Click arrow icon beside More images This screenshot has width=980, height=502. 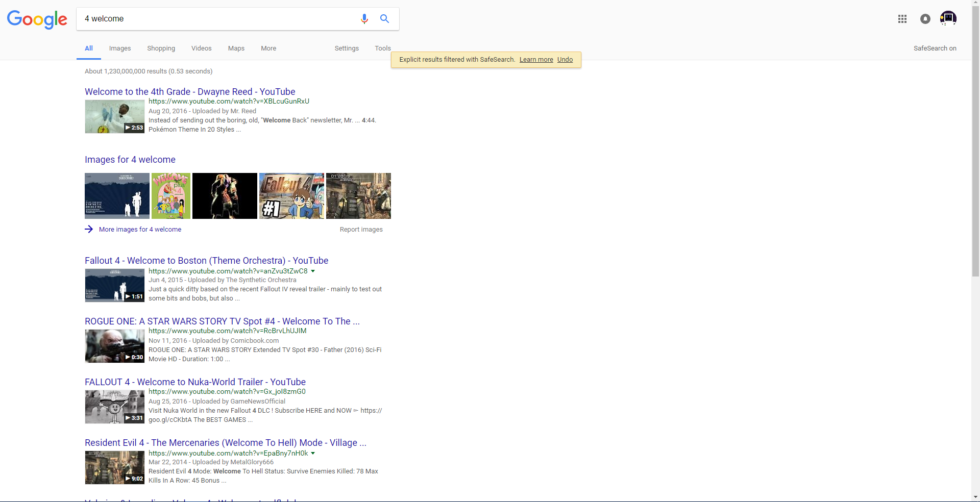(x=89, y=229)
